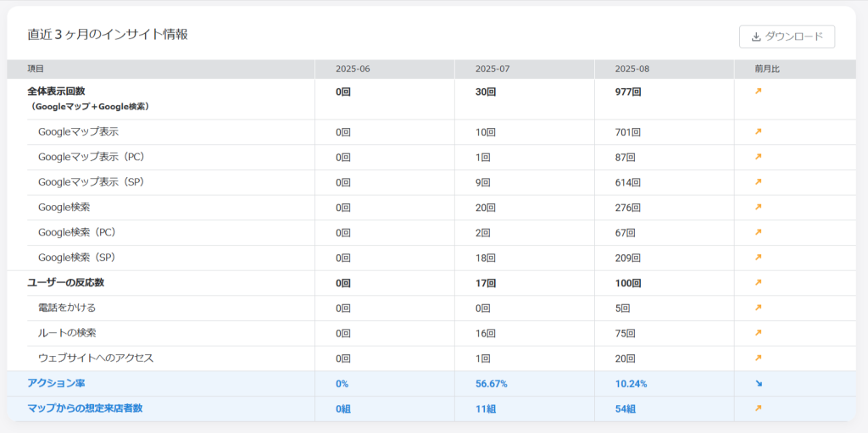Click the trend arrow for 全体表示回数 row

click(759, 92)
